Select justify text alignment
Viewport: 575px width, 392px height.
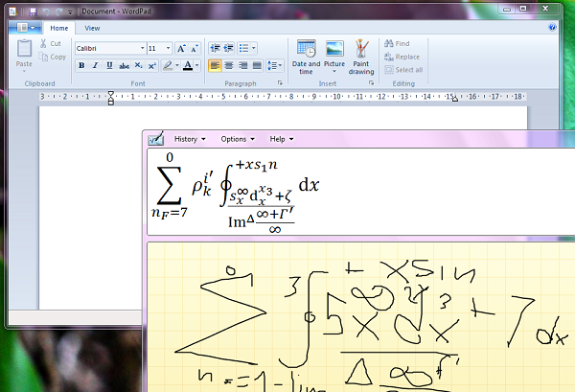[257, 65]
